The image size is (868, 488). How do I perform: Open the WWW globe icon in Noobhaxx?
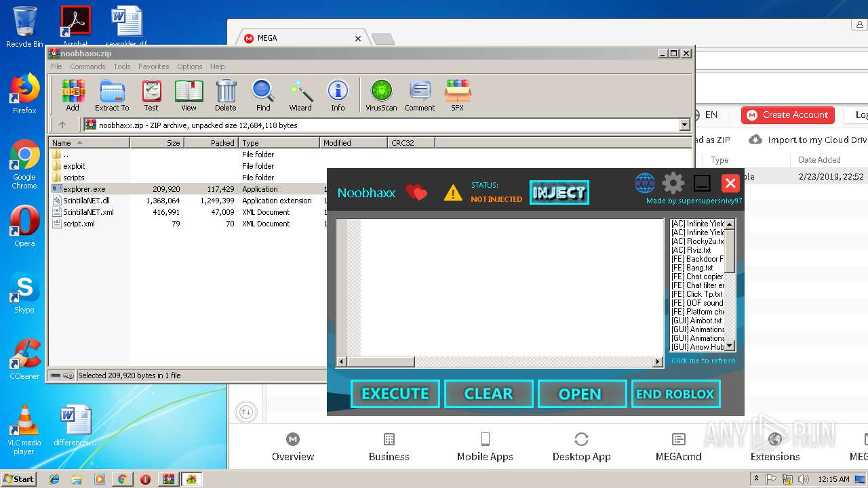pos(644,183)
